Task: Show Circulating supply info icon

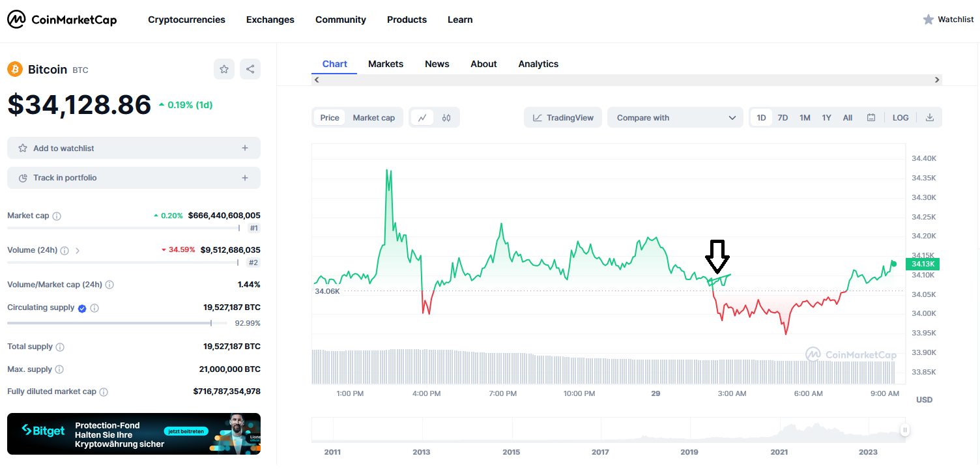Action: 94,308
